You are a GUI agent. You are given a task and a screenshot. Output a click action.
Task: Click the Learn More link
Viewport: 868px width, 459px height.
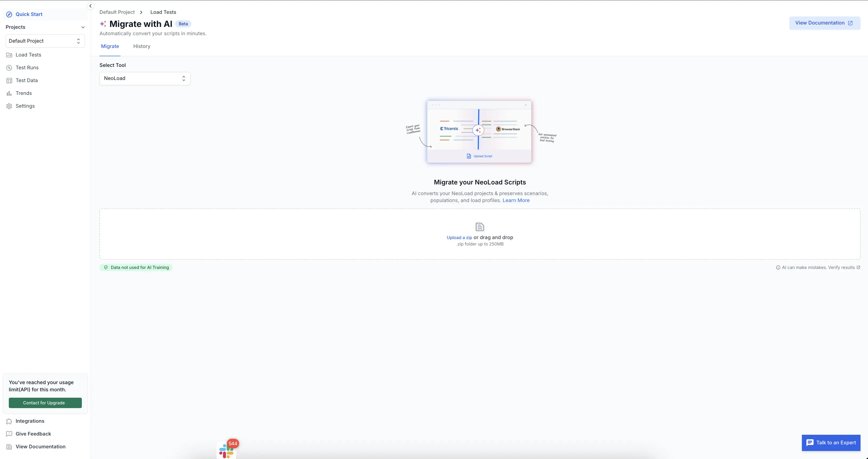tap(516, 200)
